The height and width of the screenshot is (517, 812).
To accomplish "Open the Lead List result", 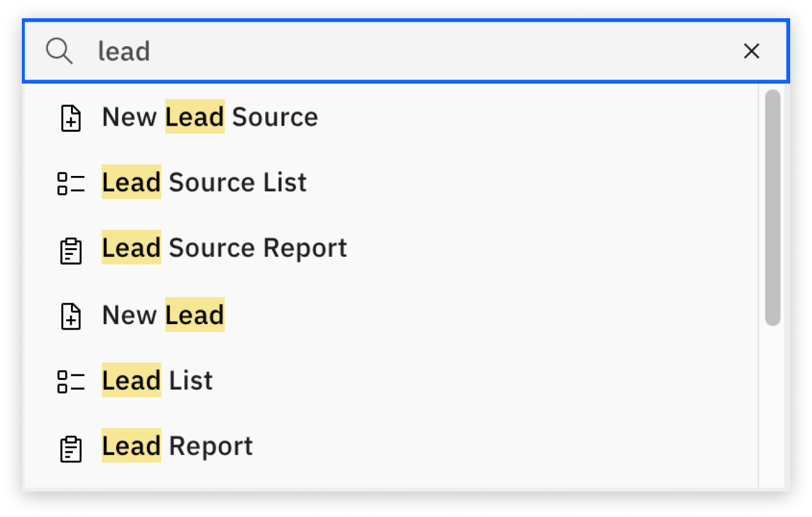I will 157,380.
